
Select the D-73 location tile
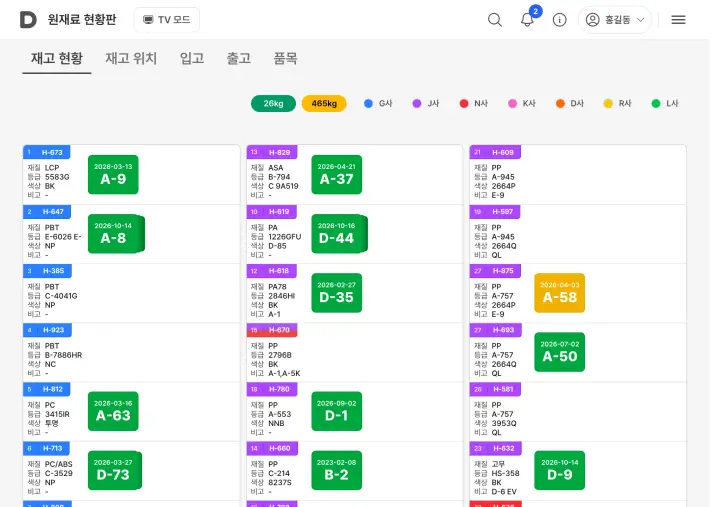[114, 470]
